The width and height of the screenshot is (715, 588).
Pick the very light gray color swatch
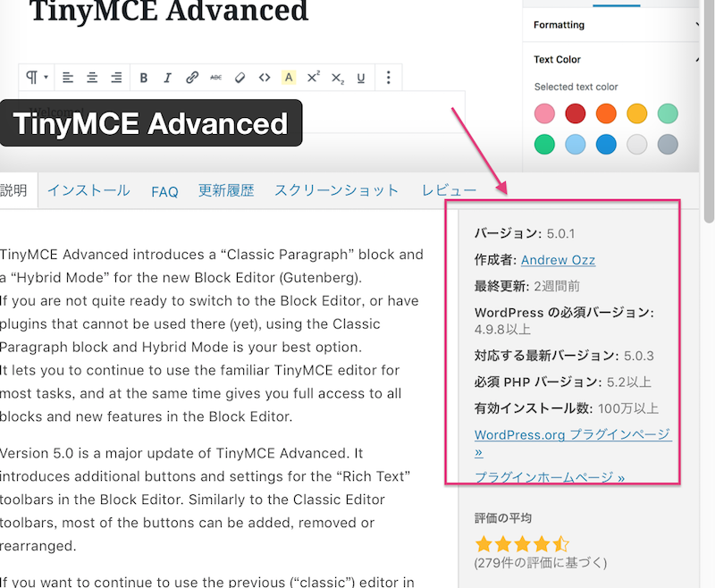(637, 145)
